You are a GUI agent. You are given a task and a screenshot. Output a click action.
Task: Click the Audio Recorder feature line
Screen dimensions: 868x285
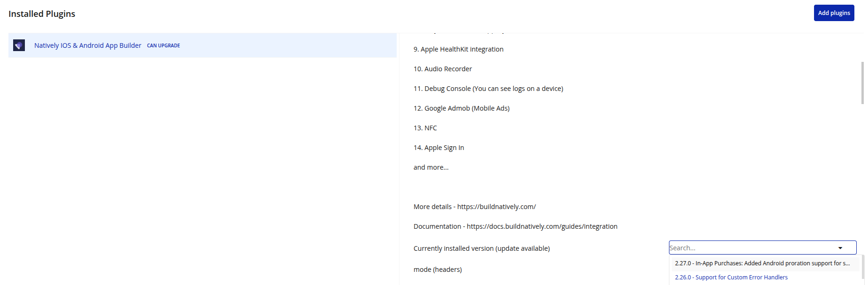(443, 69)
